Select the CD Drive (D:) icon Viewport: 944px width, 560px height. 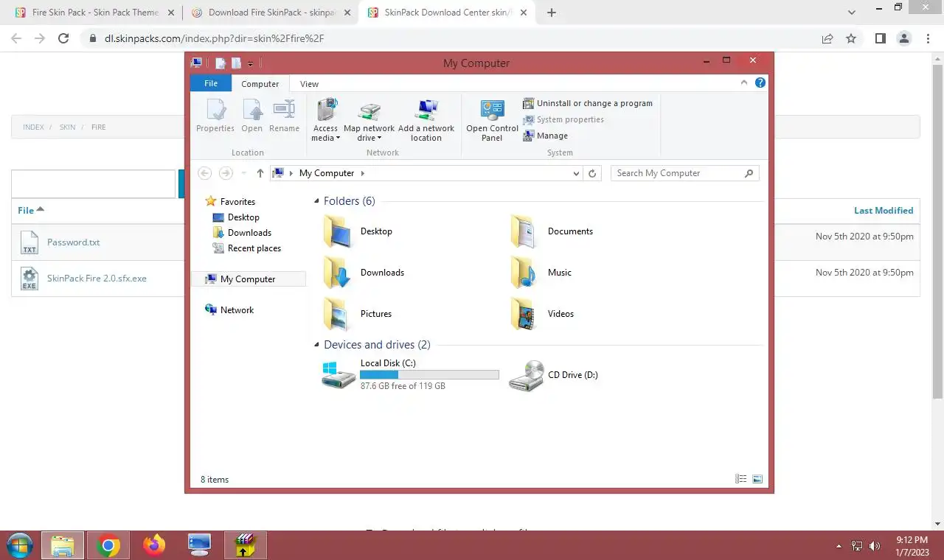527,375
